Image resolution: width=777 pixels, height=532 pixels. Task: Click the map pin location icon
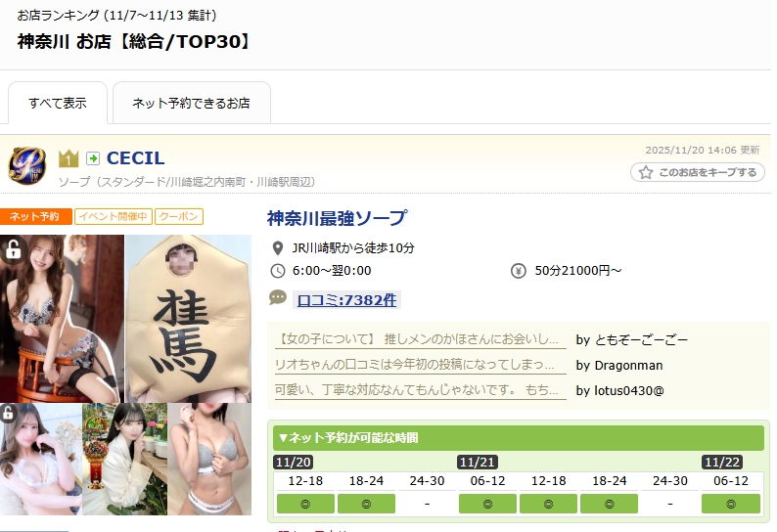click(x=278, y=247)
